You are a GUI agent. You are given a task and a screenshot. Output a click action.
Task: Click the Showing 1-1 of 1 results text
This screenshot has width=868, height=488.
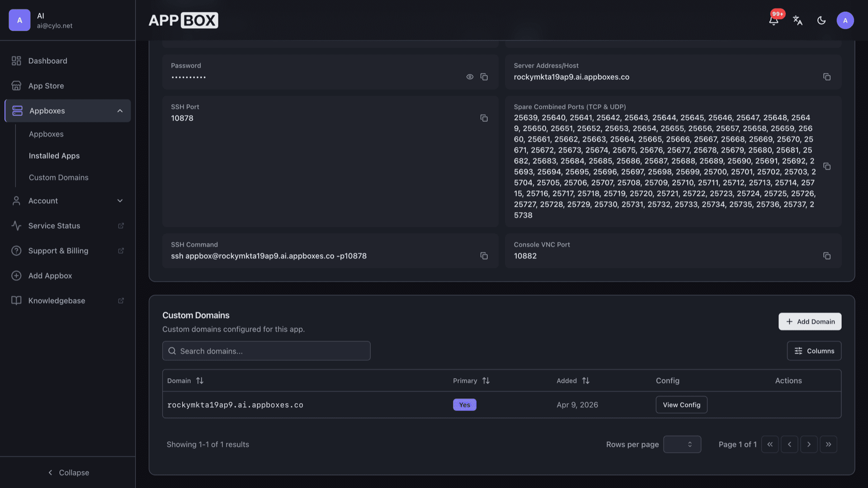(x=208, y=445)
